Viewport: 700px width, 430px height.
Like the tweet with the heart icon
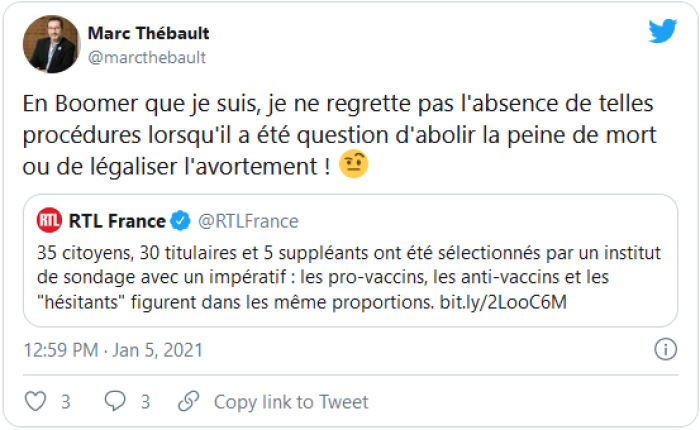pos(35,402)
